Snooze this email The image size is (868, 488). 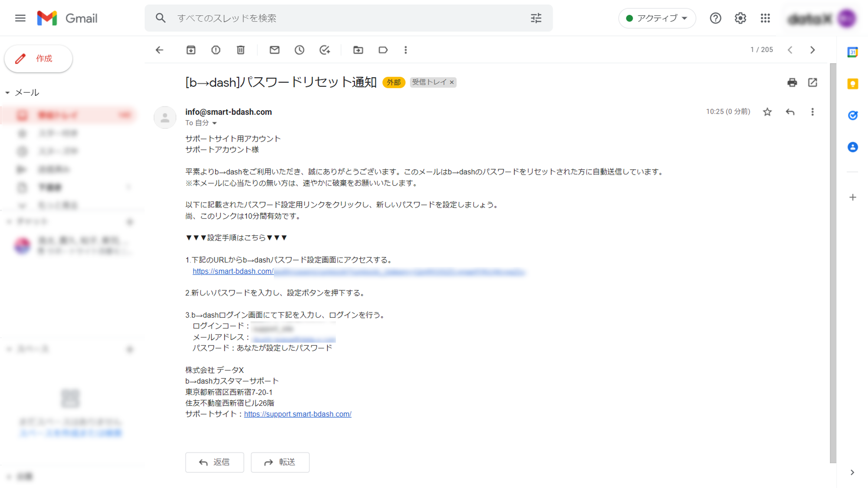(299, 50)
